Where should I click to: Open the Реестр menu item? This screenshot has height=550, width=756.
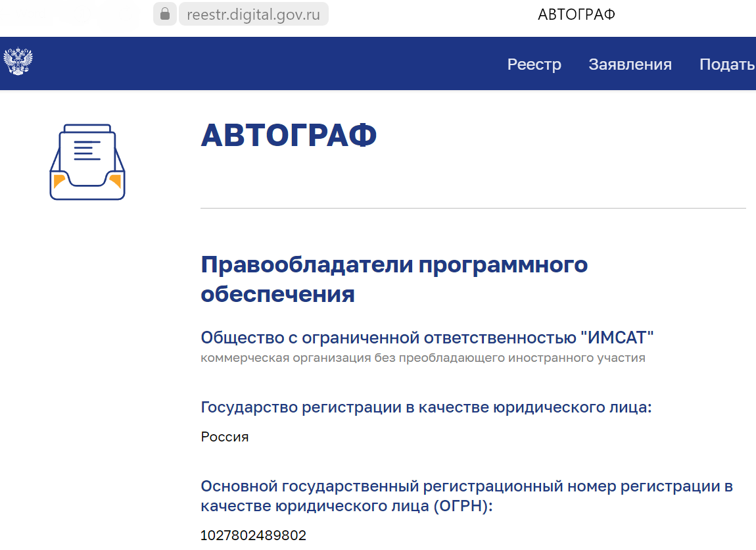coord(534,64)
